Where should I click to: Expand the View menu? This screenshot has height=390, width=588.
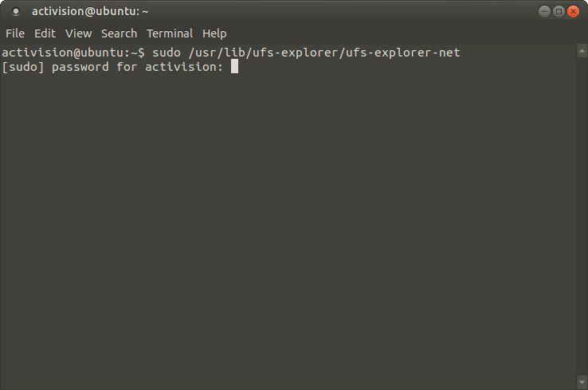coord(78,33)
